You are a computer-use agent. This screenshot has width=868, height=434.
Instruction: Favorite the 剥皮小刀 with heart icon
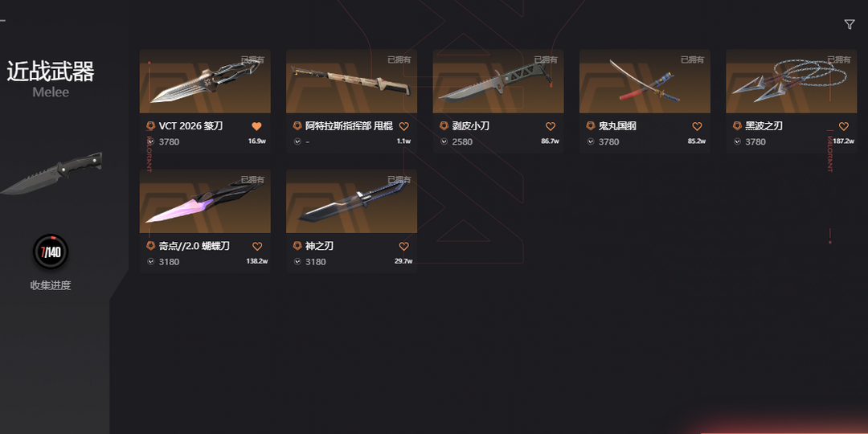551,126
